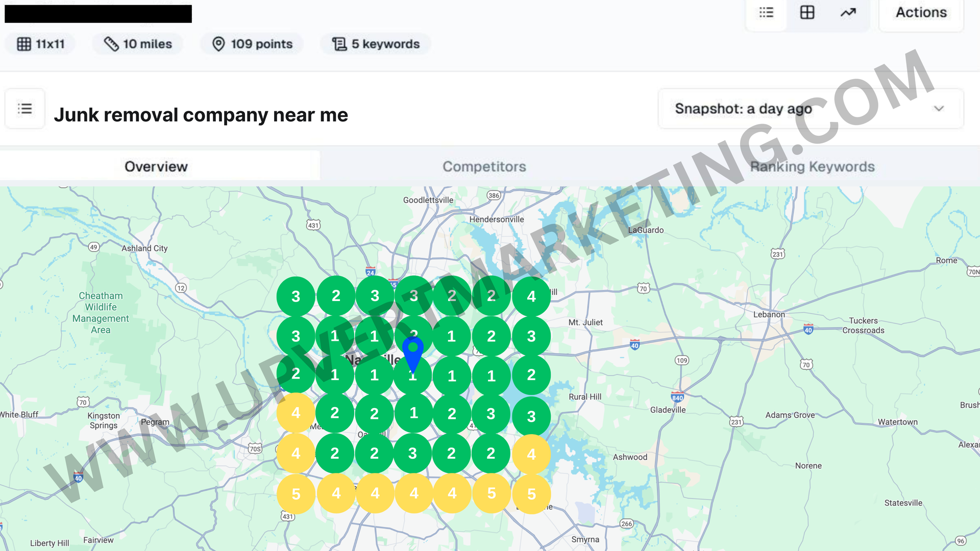
Task: Click Tuckers Crossroads label on map
Action: [864, 325]
